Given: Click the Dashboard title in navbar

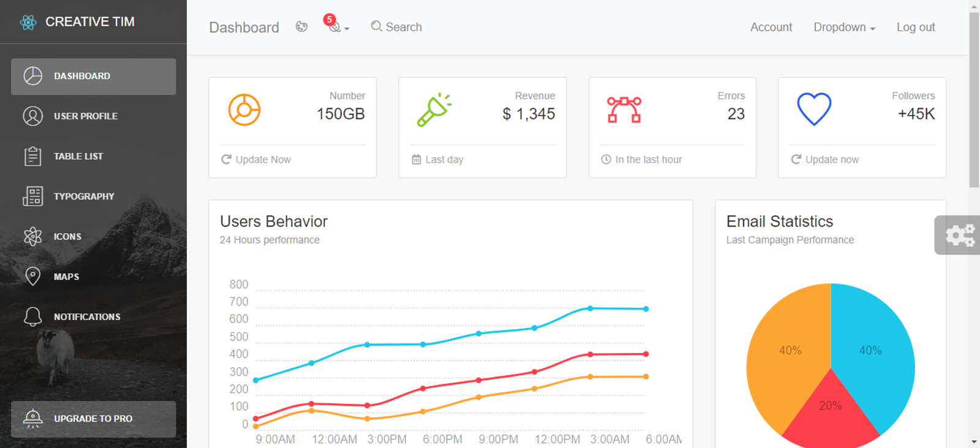Looking at the screenshot, I should pyautogui.click(x=244, y=28).
